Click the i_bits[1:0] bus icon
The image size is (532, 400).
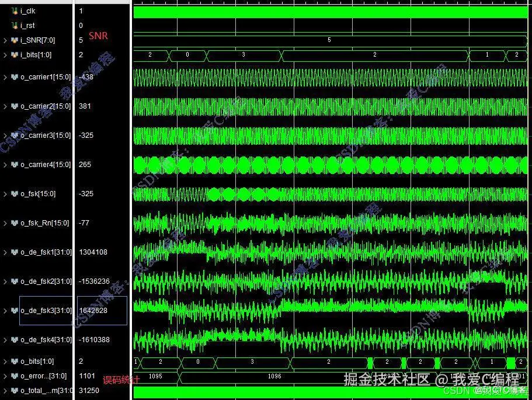14,55
